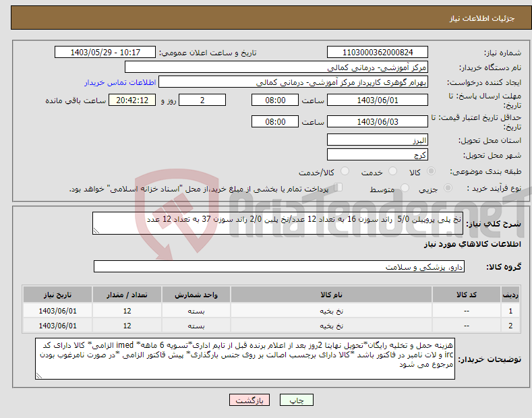
Task: Click the بازگشت (back) button
Action: coord(249,400)
